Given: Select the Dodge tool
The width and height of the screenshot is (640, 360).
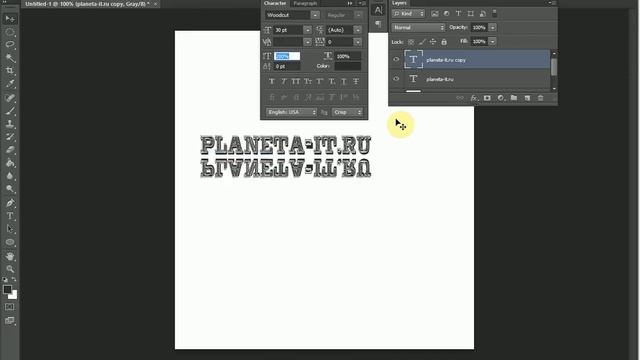Looking at the screenshot, I should tap(10, 189).
